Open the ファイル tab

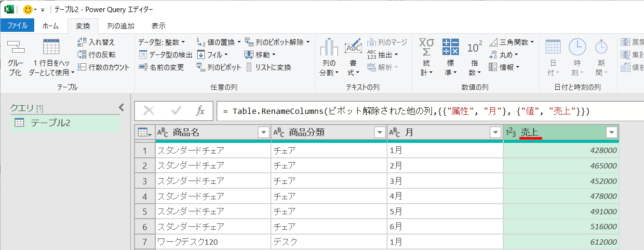pyautogui.click(x=17, y=26)
